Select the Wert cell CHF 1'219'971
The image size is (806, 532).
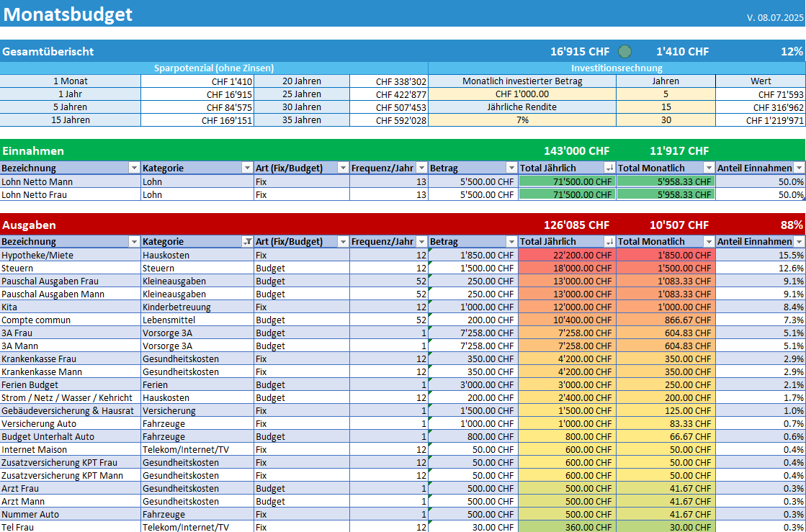761,120
